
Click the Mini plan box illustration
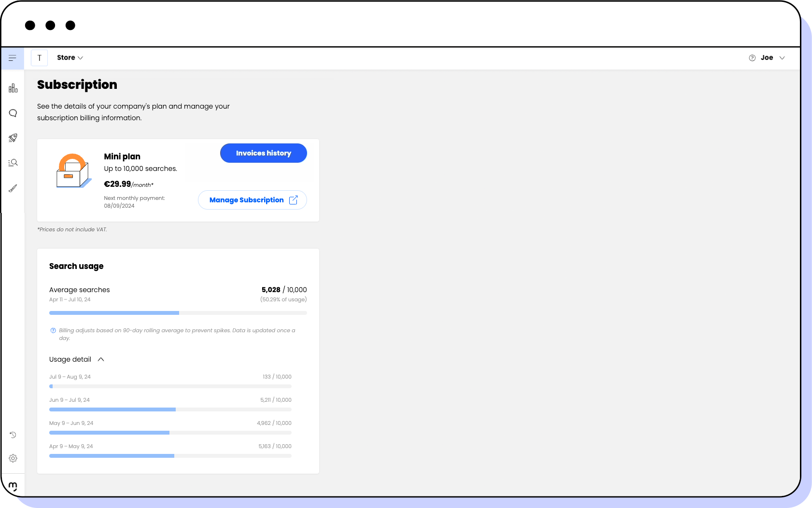[x=73, y=171]
